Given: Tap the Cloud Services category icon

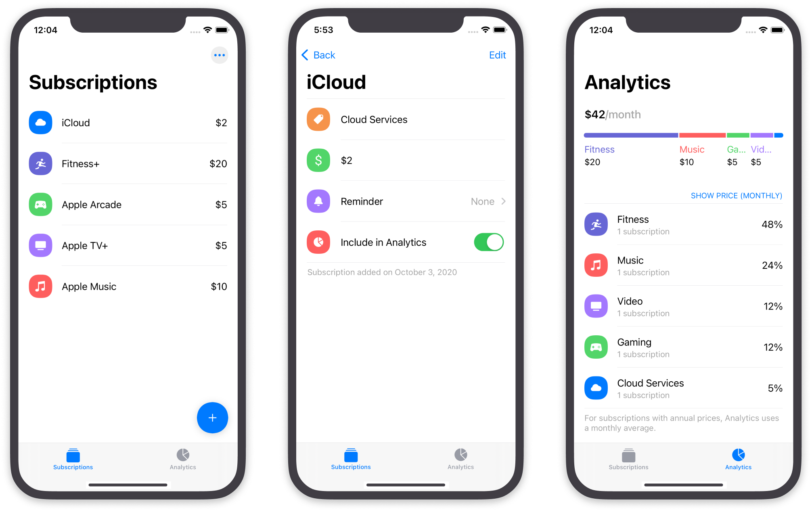Looking at the screenshot, I should pos(318,119).
